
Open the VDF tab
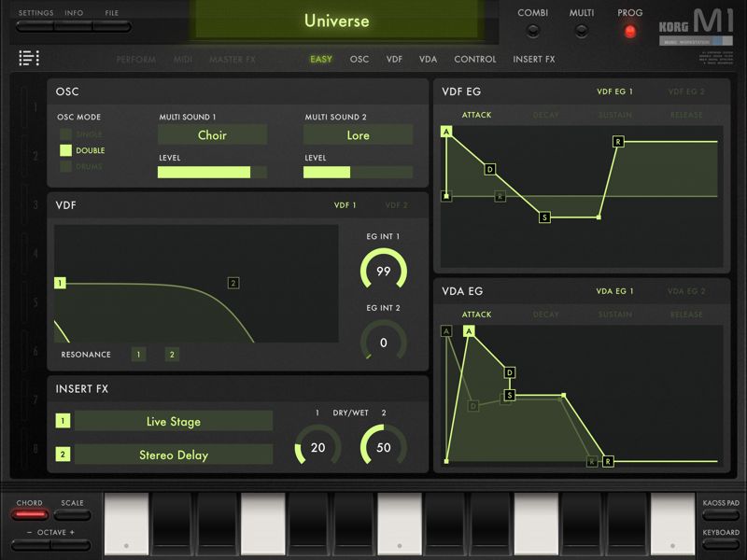click(x=394, y=59)
